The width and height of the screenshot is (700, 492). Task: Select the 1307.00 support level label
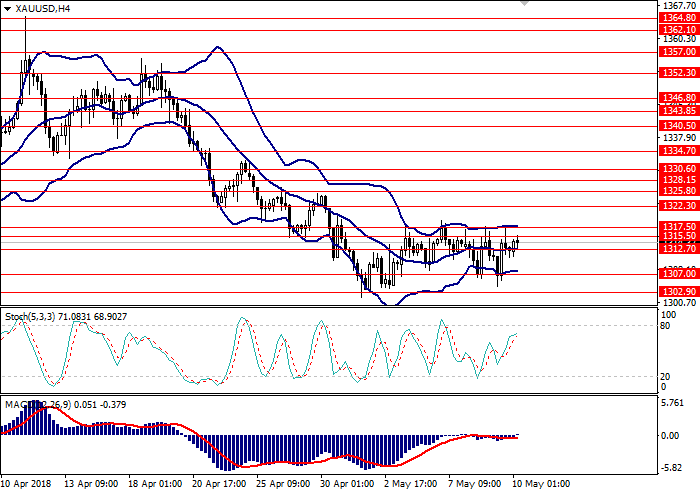[678, 273]
